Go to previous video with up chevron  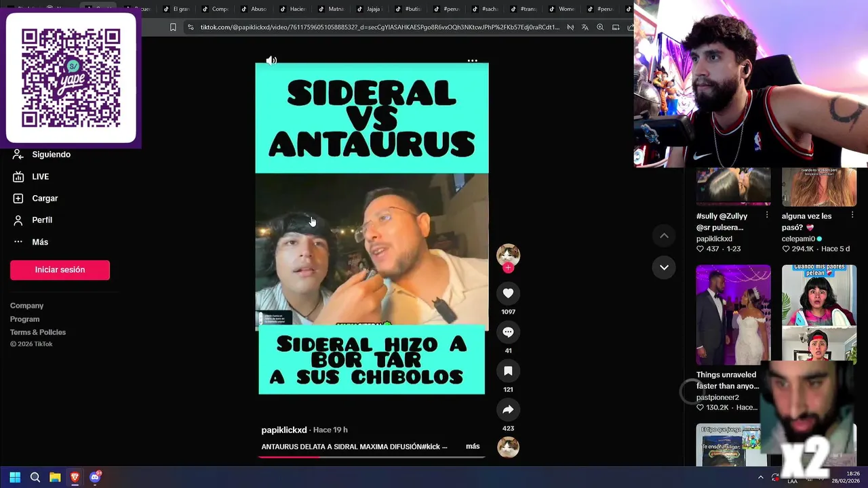(x=664, y=236)
